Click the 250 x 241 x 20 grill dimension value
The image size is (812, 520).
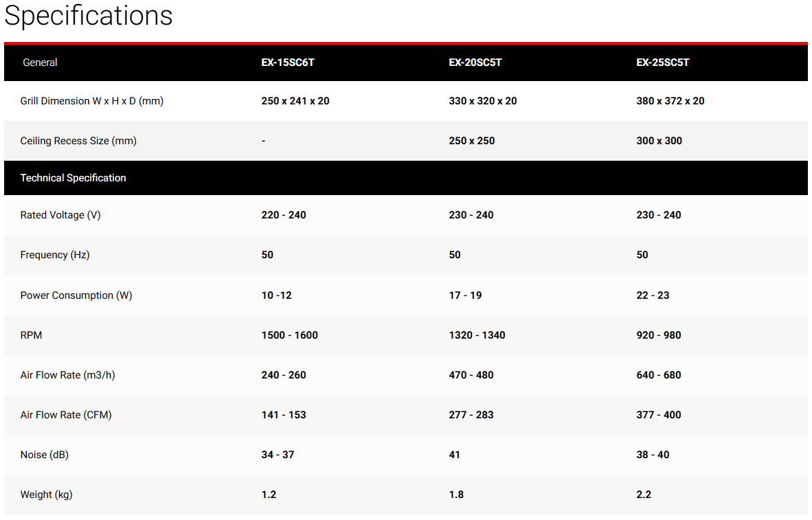click(295, 101)
